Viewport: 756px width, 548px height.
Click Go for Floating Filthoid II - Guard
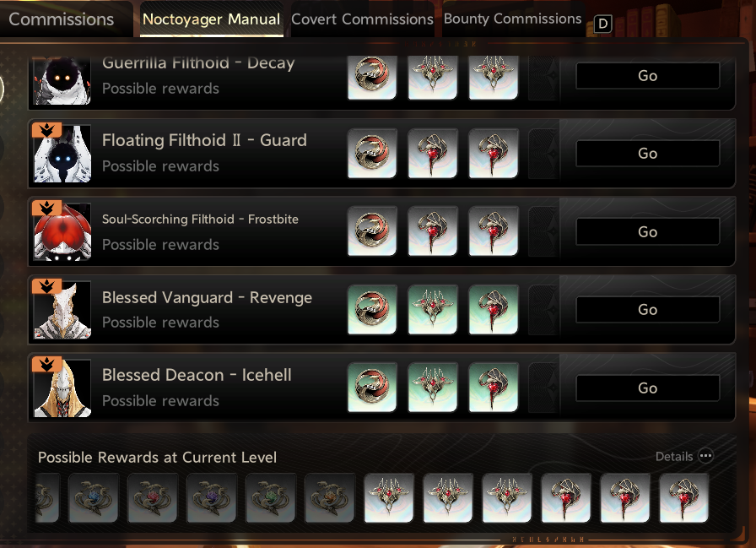(647, 154)
